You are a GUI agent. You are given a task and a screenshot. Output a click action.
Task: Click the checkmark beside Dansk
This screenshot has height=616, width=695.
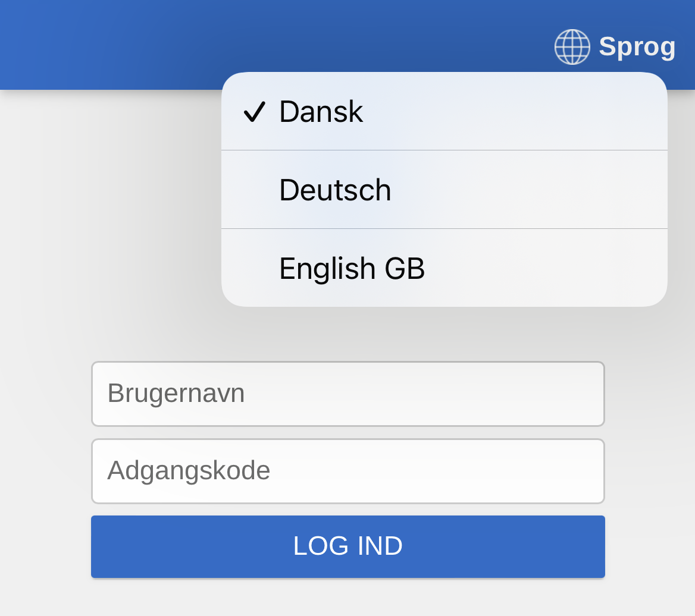tap(255, 112)
